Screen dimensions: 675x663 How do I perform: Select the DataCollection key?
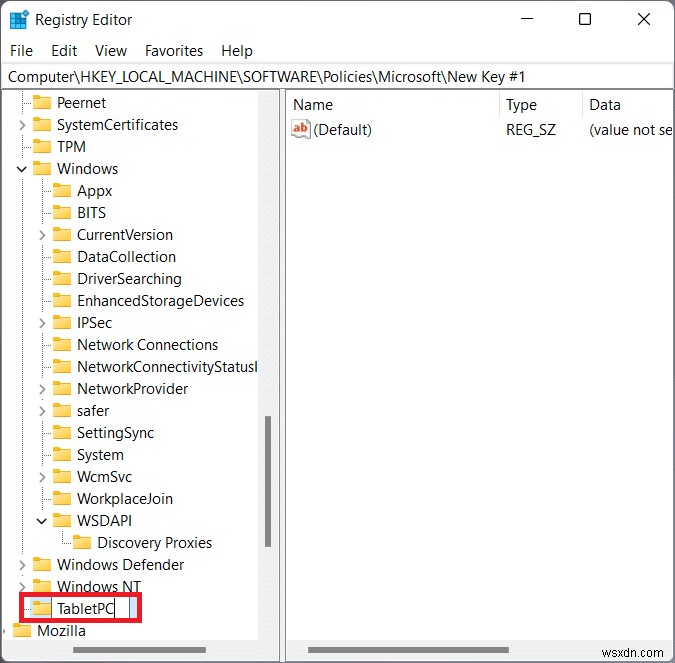[x=126, y=257]
